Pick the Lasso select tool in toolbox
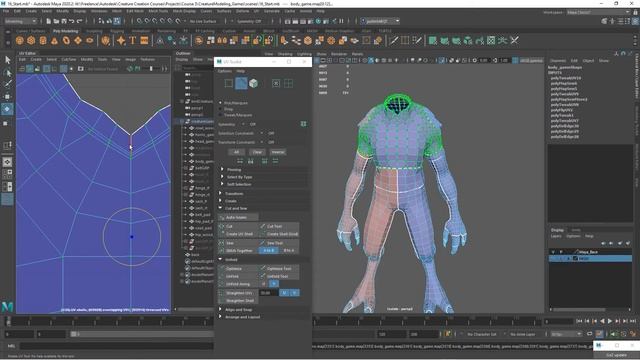The image size is (640, 360). (x=7, y=73)
